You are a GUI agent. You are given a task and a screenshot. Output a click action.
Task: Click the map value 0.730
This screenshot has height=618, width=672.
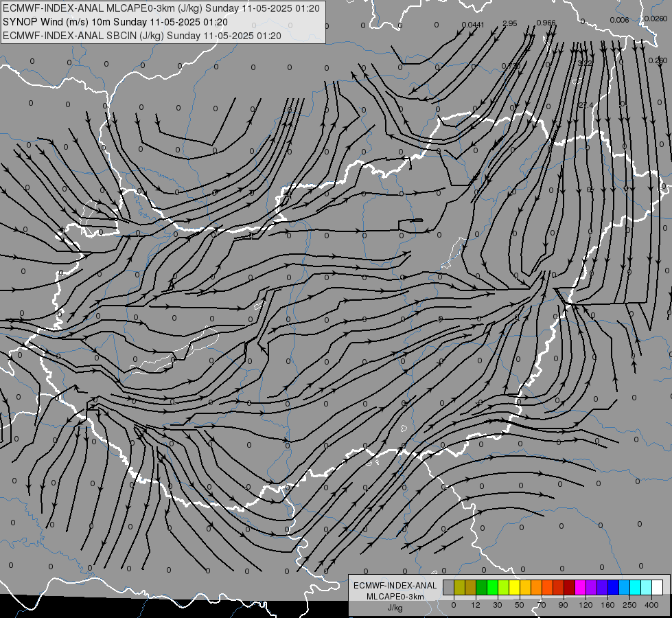(x=511, y=66)
